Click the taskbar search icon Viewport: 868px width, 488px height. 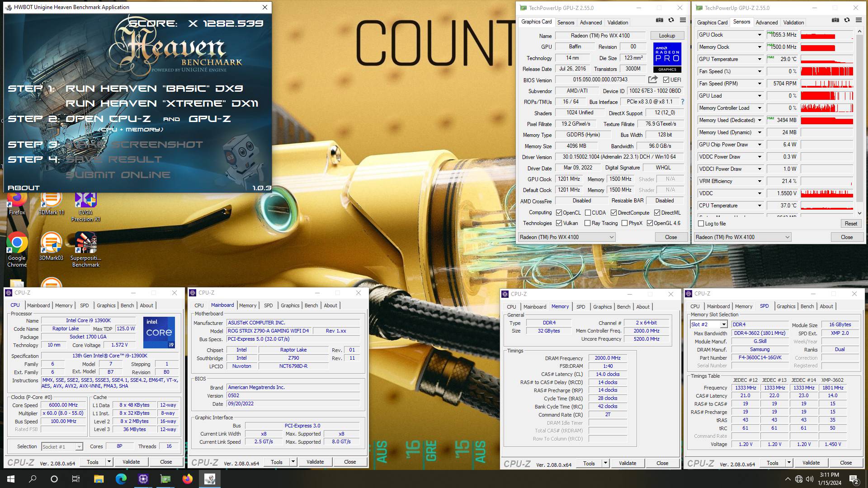(x=33, y=479)
